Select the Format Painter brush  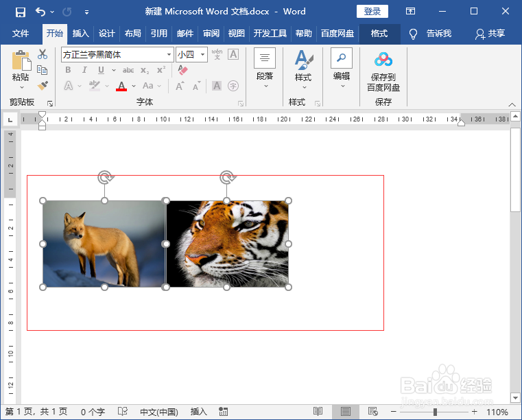coord(43,86)
